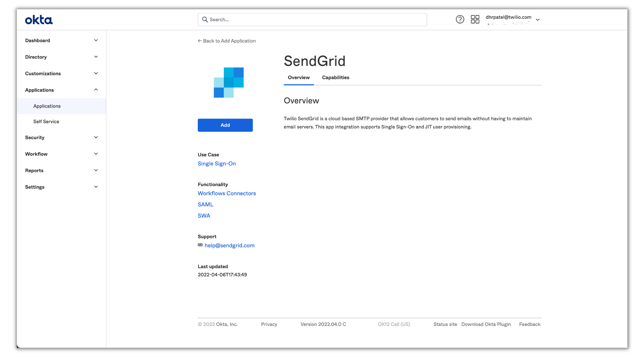Click the Search input field

pos(312,20)
